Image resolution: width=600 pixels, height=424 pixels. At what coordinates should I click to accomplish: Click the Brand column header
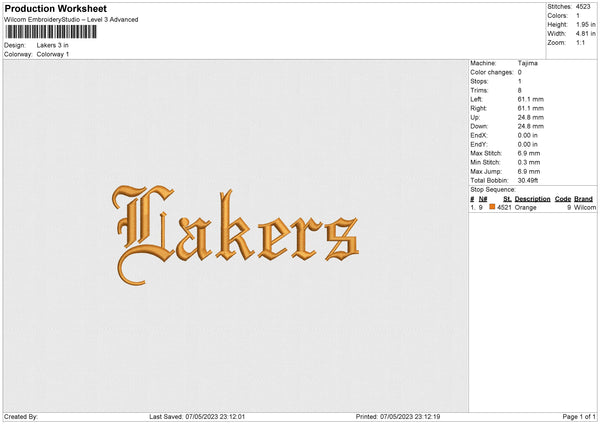tap(584, 199)
